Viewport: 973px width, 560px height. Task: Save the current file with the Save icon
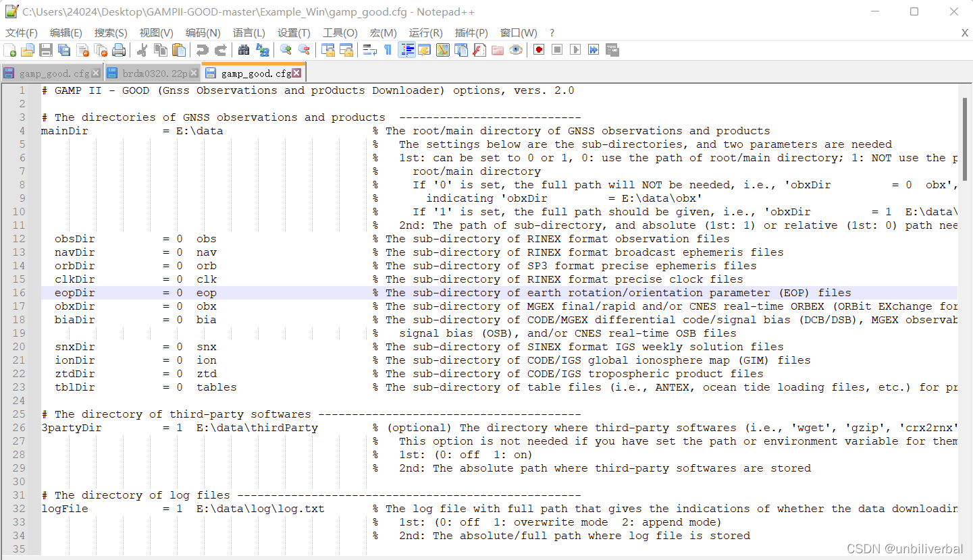point(46,50)
